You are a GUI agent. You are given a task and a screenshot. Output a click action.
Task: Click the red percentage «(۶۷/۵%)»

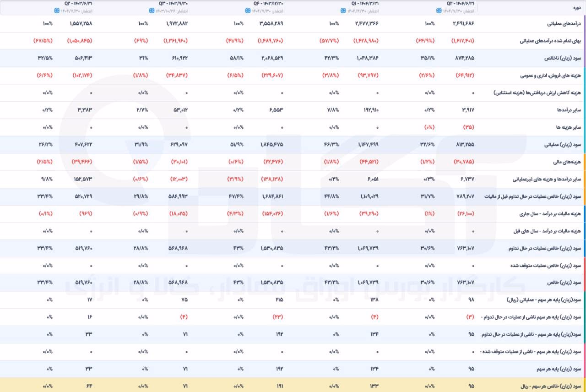pos(43,41)
